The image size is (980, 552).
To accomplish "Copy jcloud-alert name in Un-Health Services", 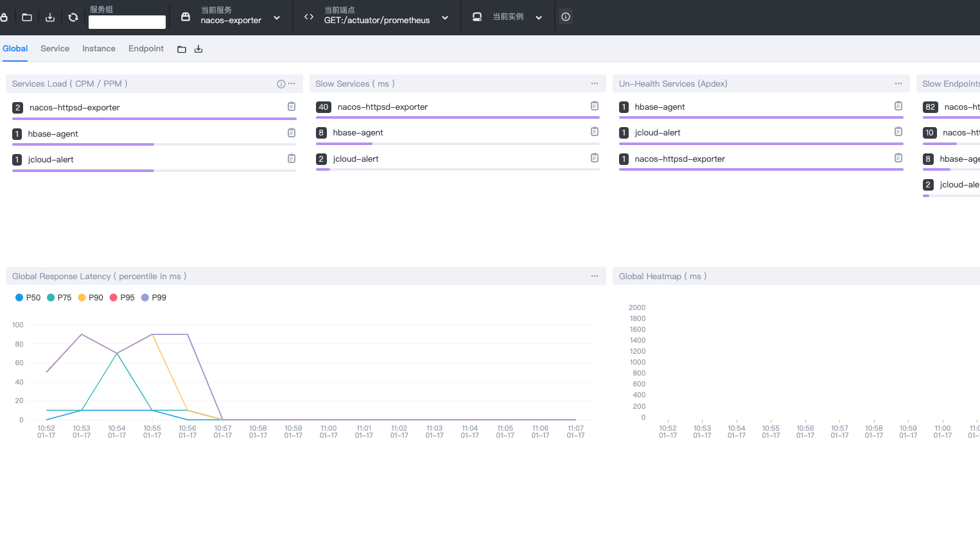I will click(898, 132).
